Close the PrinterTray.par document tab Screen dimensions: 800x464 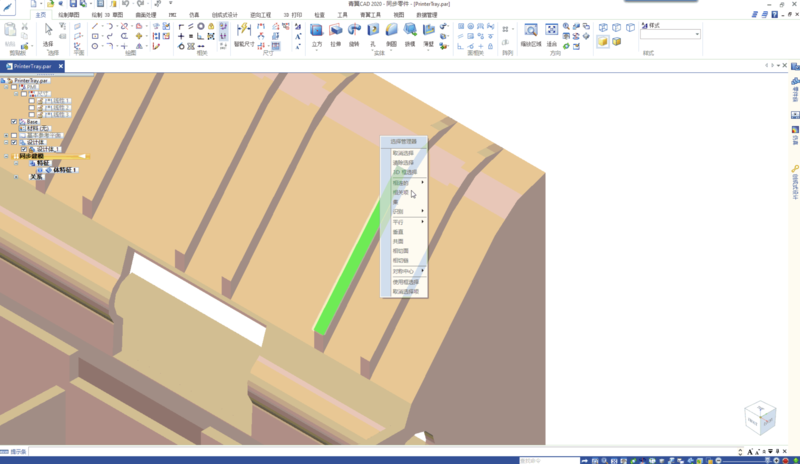61,66
